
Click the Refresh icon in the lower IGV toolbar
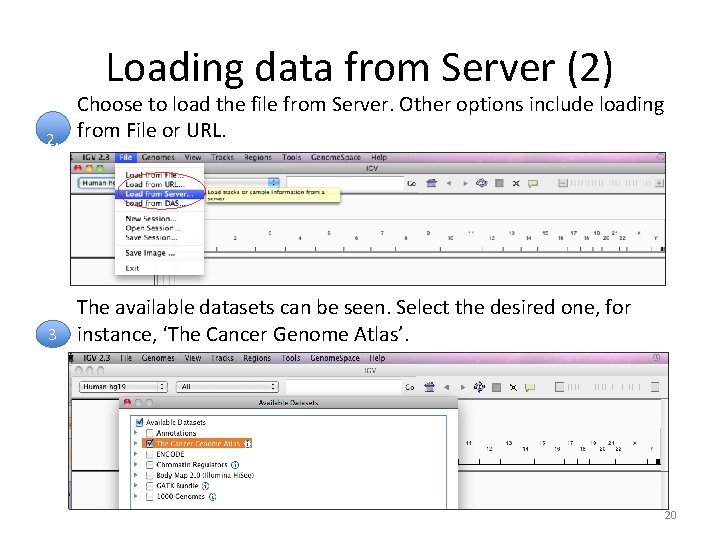click(479, 387)
